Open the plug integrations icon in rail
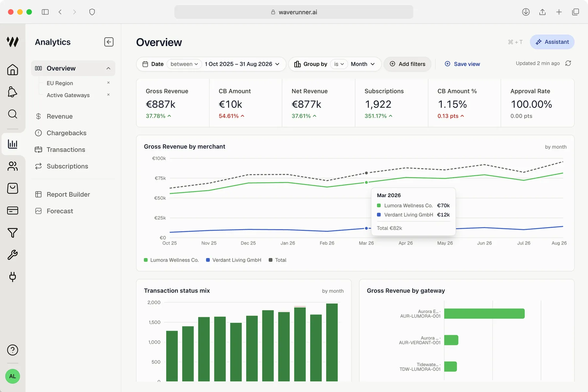The image size is (588, 392). 12,277
